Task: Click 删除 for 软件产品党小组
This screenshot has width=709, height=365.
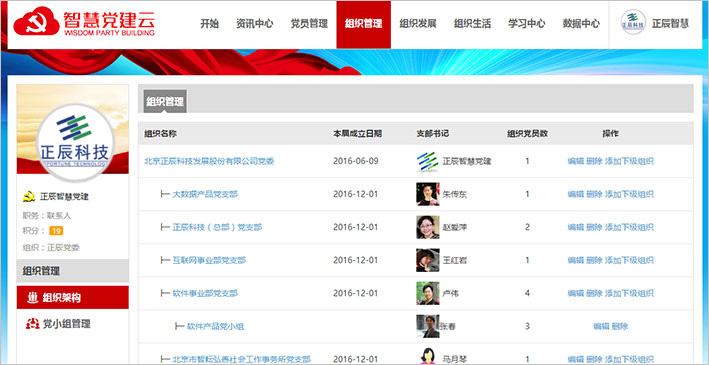Action: pyautogui.click(x=620, y=326)
